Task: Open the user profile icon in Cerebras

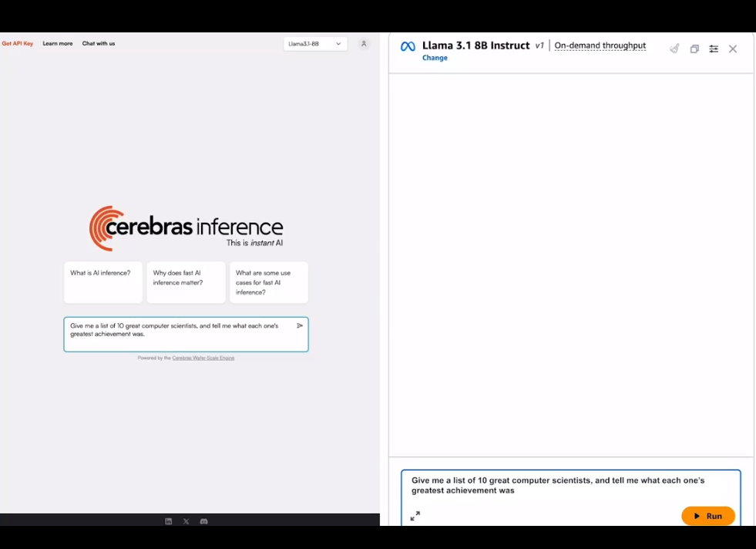Action: (364, 44)
